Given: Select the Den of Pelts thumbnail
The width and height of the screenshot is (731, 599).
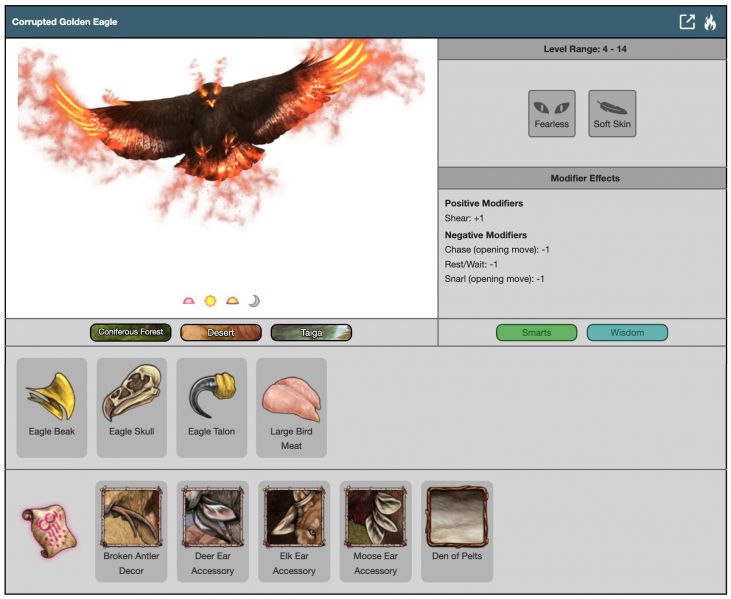Looking at the screenshot, I should [x=457, y=517].
